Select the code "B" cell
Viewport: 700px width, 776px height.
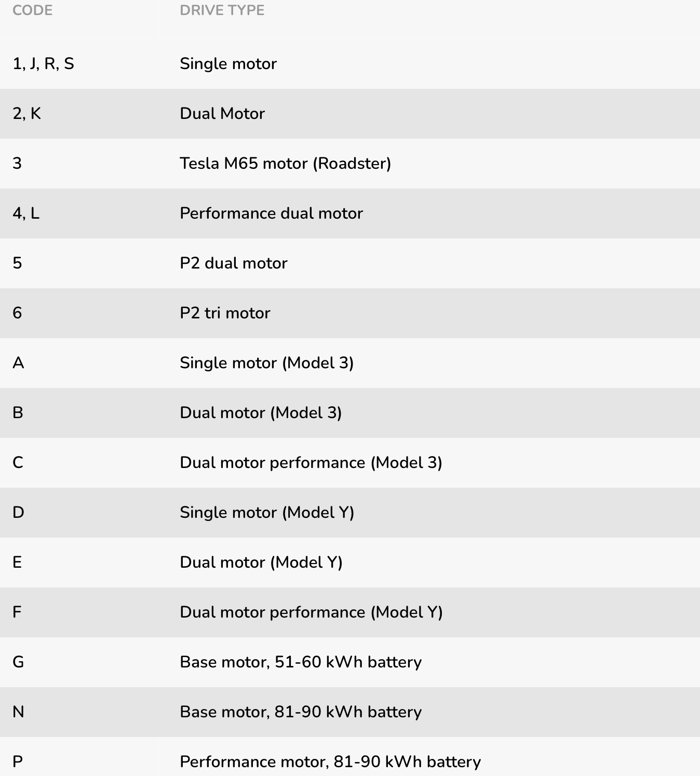tap(18, 413)
